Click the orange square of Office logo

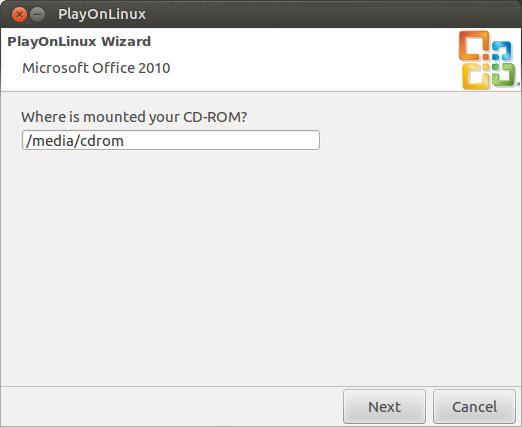click(474, 46)
